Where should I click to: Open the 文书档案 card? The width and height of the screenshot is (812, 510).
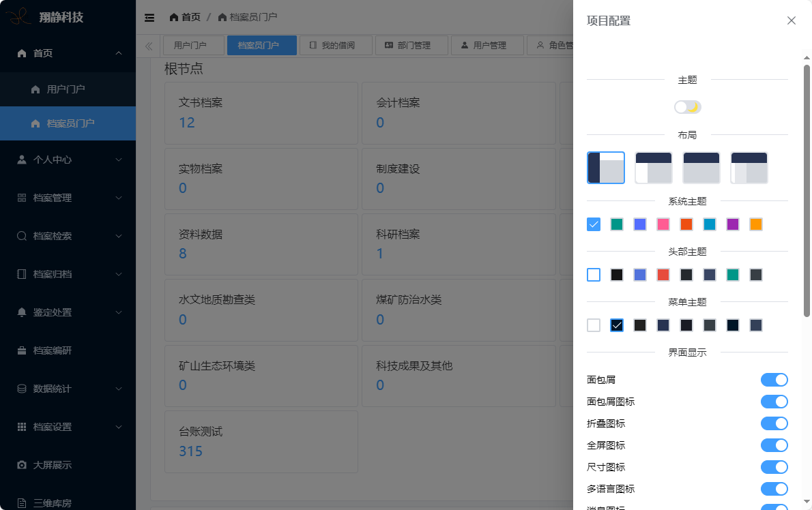click(x=261, y=113)
